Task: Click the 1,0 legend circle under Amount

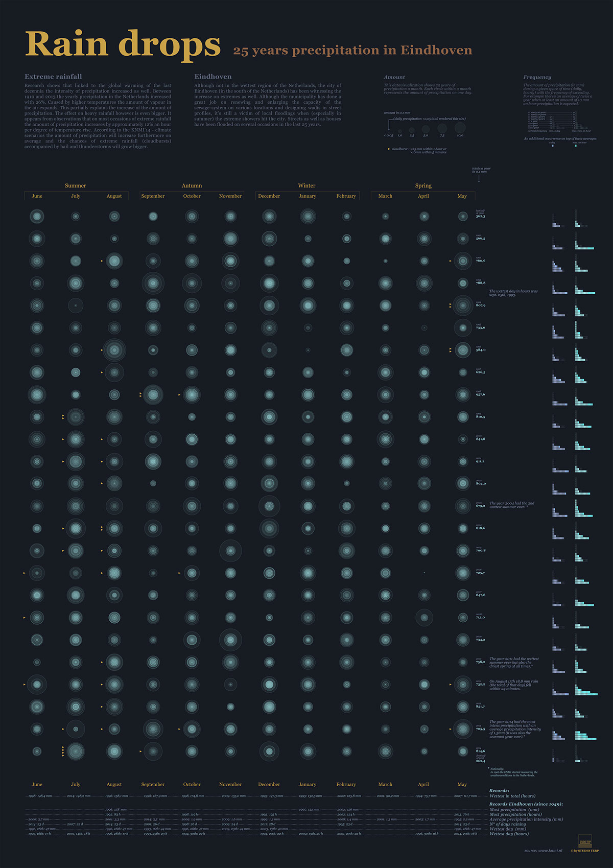Action: [400, 131]
